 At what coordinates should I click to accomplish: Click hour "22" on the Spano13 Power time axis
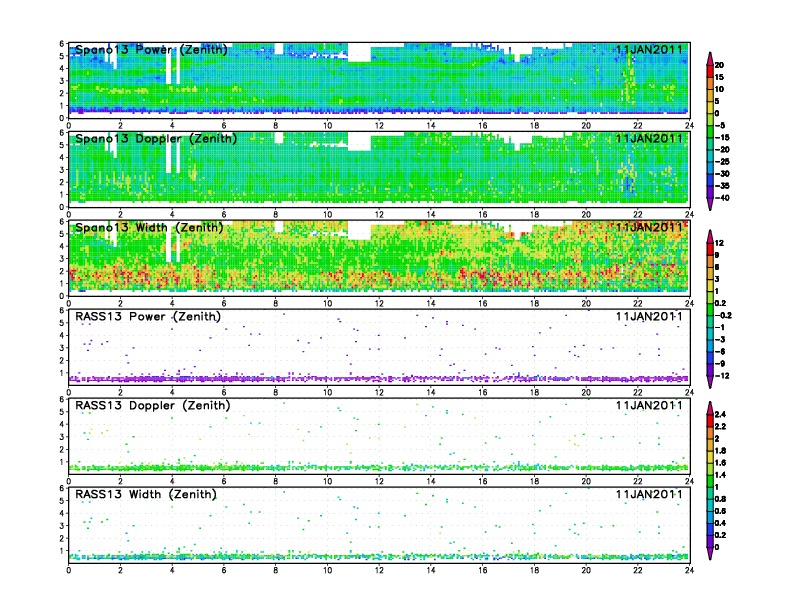pos(637,125)
